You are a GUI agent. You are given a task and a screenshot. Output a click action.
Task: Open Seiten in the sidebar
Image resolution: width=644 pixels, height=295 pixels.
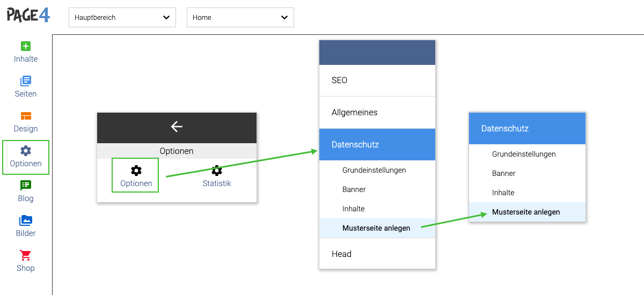click(x=26, y=87)
